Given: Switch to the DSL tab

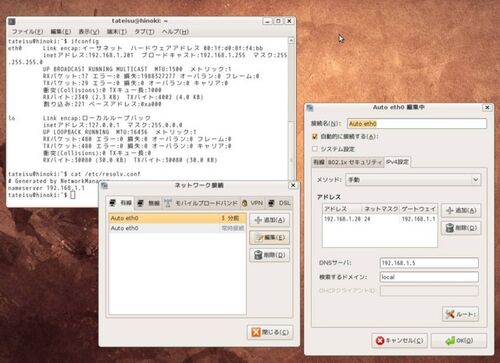Looking at the screenshot, I should pyautogui.click(x=279, y=203).
